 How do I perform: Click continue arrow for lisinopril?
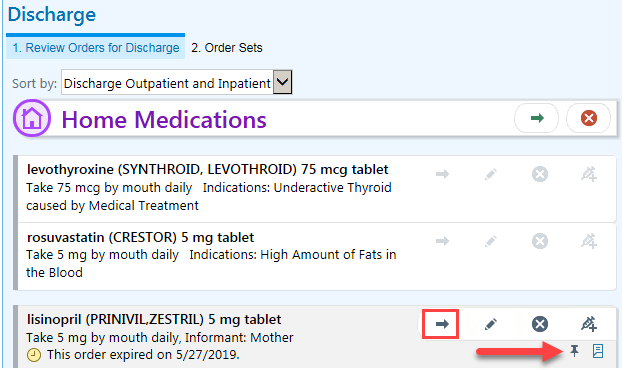(440, 324)
